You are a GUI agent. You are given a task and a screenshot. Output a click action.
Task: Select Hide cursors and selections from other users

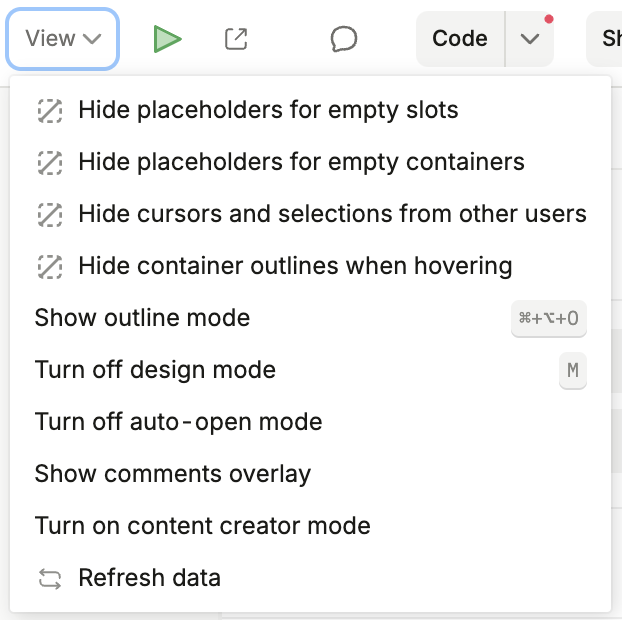[x=311, y=214]
